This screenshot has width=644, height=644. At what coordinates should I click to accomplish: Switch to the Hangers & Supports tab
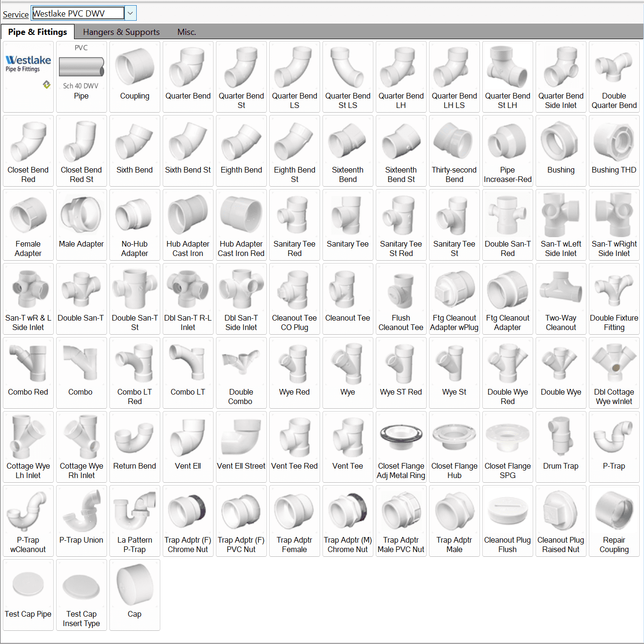click(121, 32)
